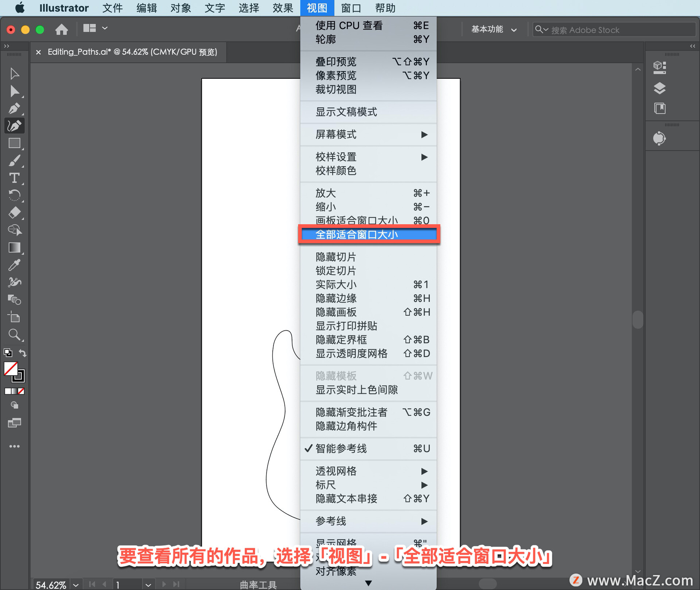Image resolution: width=700 pixels, height=590 pixels.
Task: Select the Eraser tool
Action: click(x=14, y=213)
